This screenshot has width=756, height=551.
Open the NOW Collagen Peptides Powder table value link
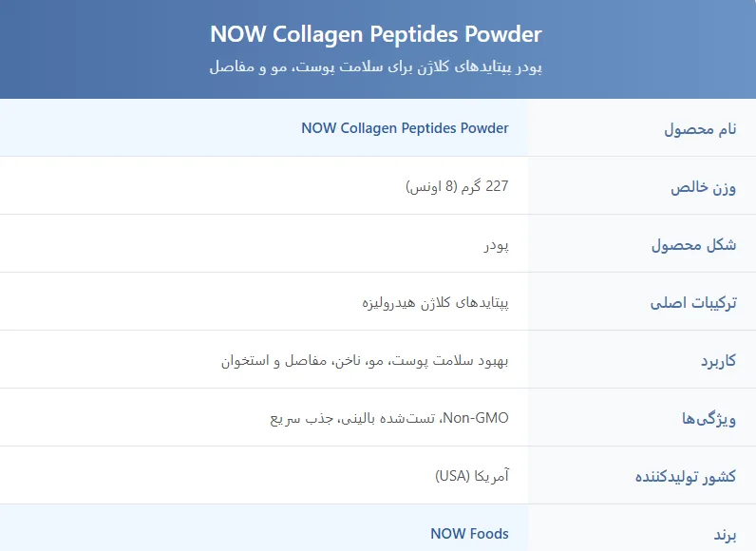[x=405, y=128]
